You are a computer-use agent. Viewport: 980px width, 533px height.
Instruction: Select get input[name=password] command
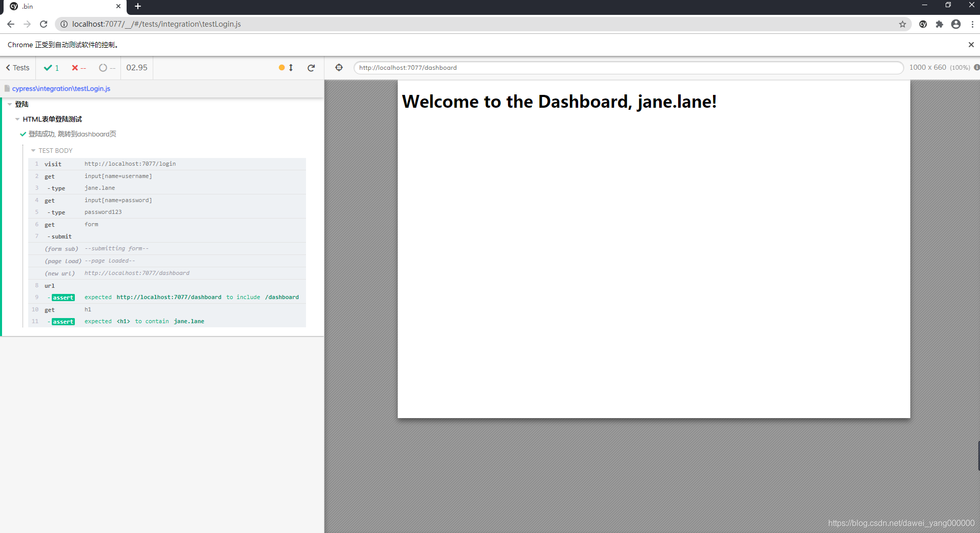coord(167,201)
